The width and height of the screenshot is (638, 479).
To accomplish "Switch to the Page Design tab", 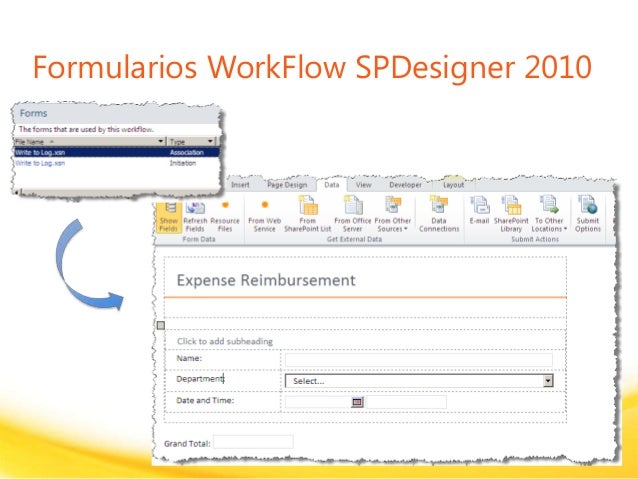I will 287,185.
